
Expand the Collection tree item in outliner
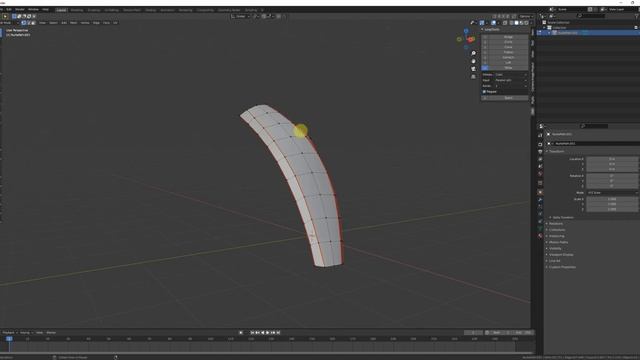click(x=544, y=27)
